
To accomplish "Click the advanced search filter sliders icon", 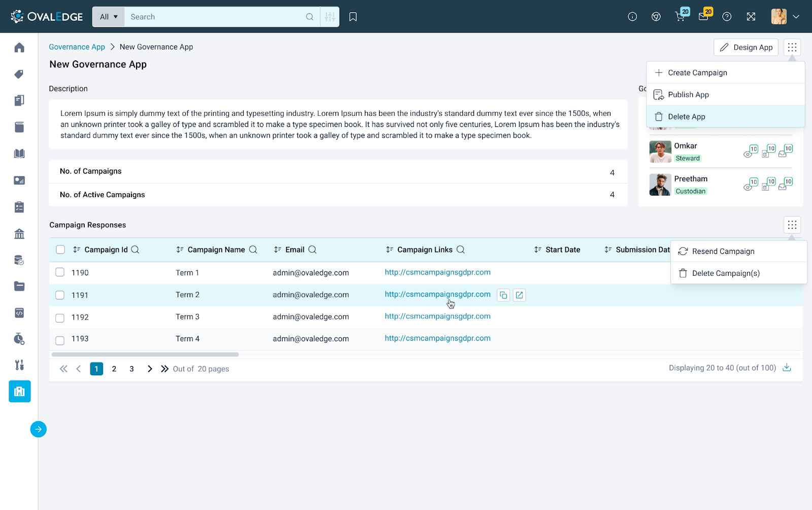I will coord(330,17).
